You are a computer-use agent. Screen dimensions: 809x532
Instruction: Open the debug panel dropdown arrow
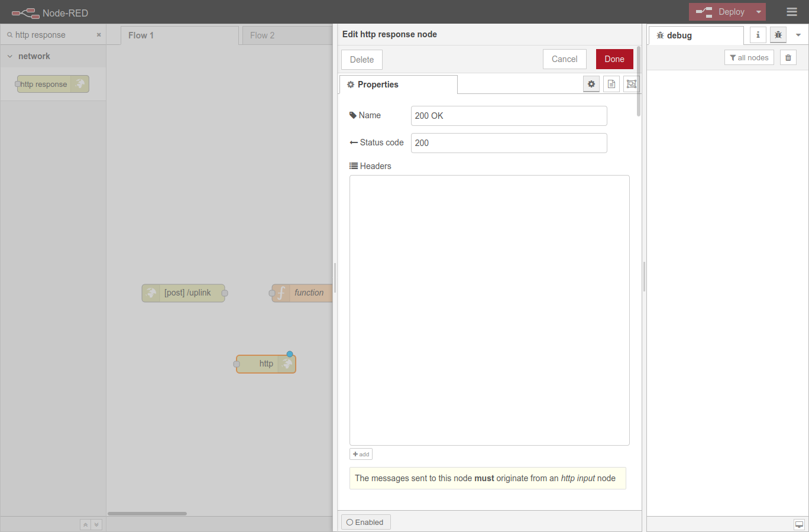pyautogui.click(x=798, y=35)
